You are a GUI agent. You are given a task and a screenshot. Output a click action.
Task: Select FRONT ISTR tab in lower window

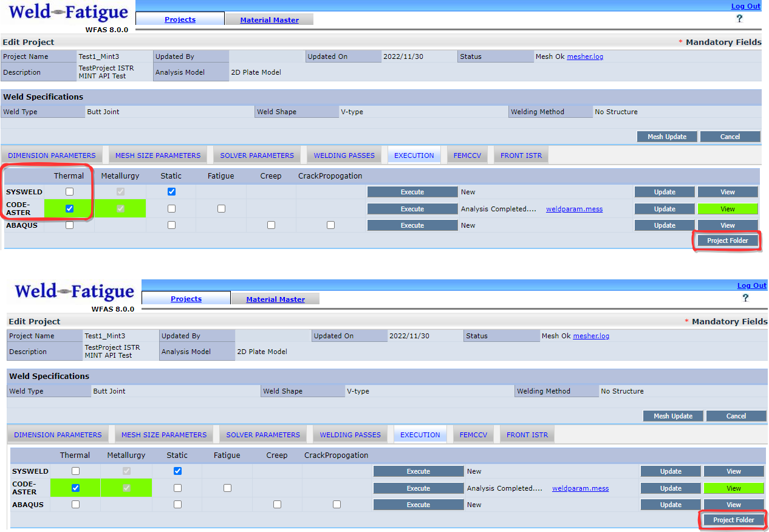(x=527, y=435)
